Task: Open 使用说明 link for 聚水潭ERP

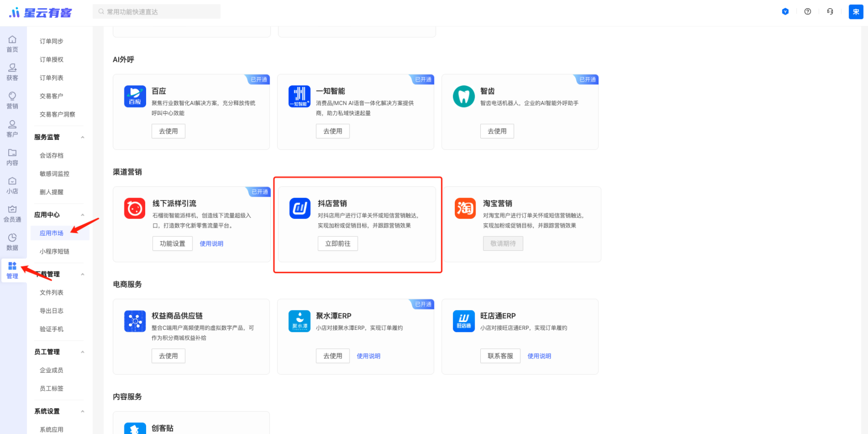Action: 369,356
